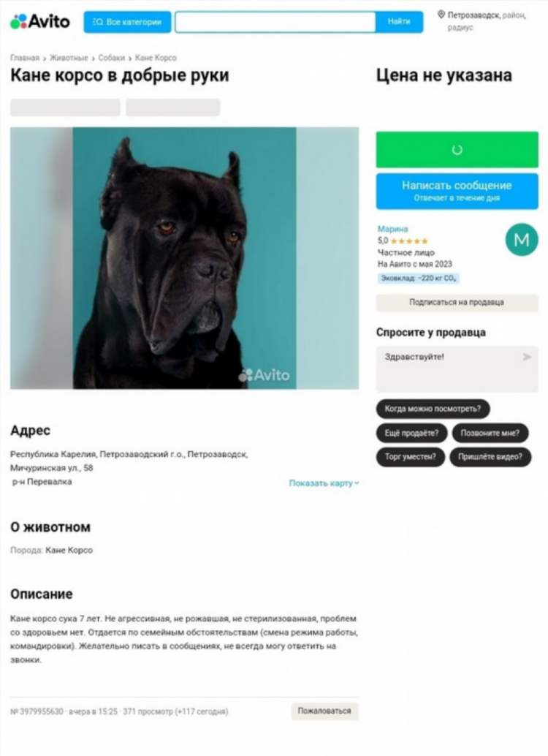Click the Avito watermark on photo
Screen dimensions: 548x756
pos(265,375)
